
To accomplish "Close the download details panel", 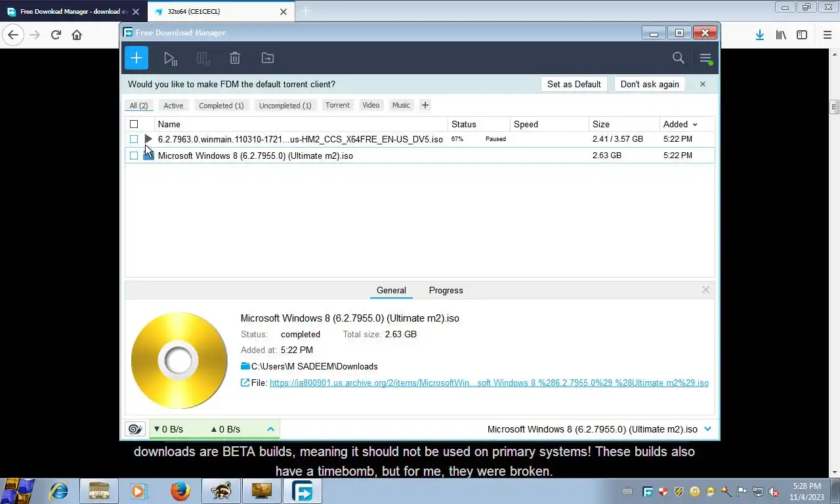I will 705,289.
